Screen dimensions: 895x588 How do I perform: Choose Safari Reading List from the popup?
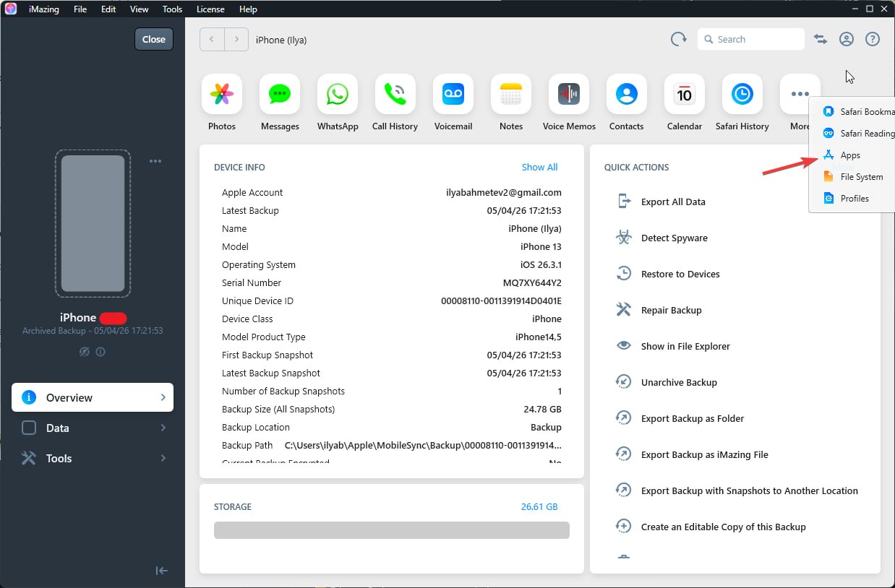pyautogui.click(x=852, y=133)
